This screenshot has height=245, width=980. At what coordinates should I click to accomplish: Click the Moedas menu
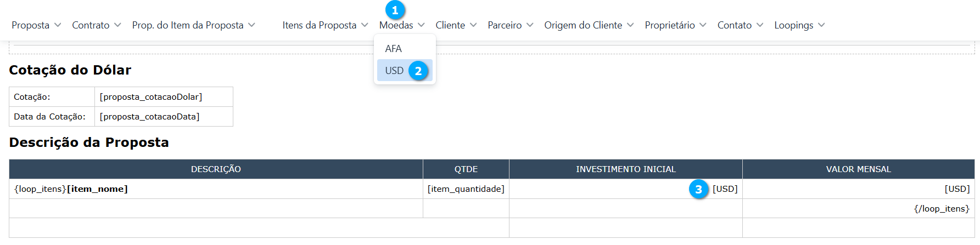coord(402,25)
